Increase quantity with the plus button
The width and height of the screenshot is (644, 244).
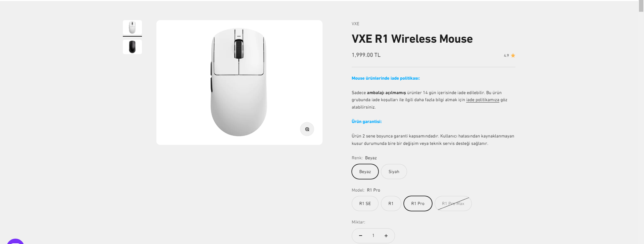tap(386, 236)
